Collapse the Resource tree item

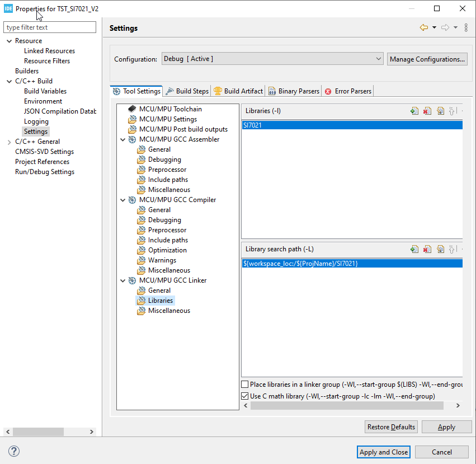(9, 40)
